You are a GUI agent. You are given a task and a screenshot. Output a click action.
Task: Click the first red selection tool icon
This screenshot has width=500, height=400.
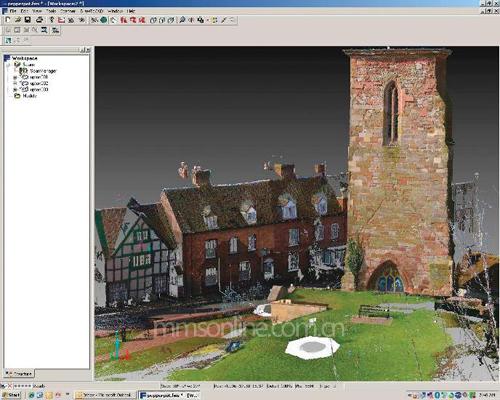(x=124, y=20)
